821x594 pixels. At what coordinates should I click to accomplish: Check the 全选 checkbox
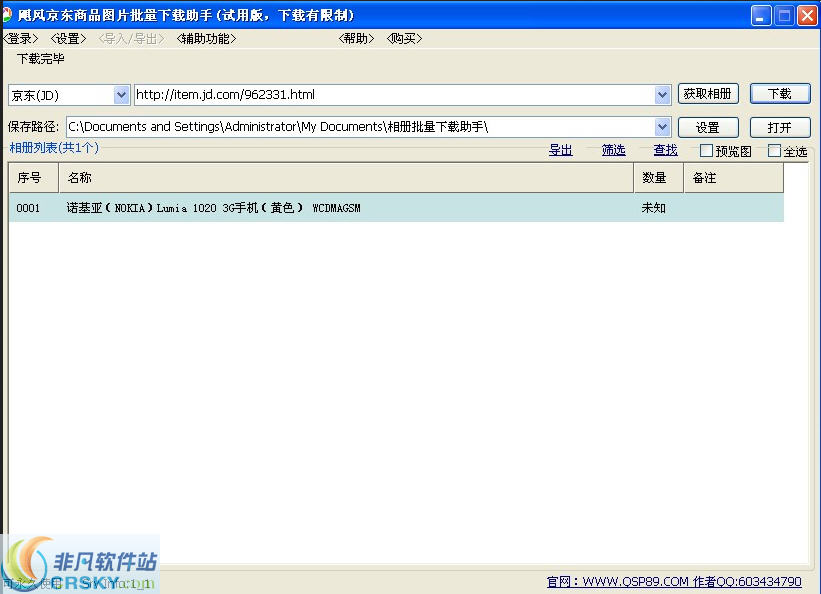tap(774, 151)
